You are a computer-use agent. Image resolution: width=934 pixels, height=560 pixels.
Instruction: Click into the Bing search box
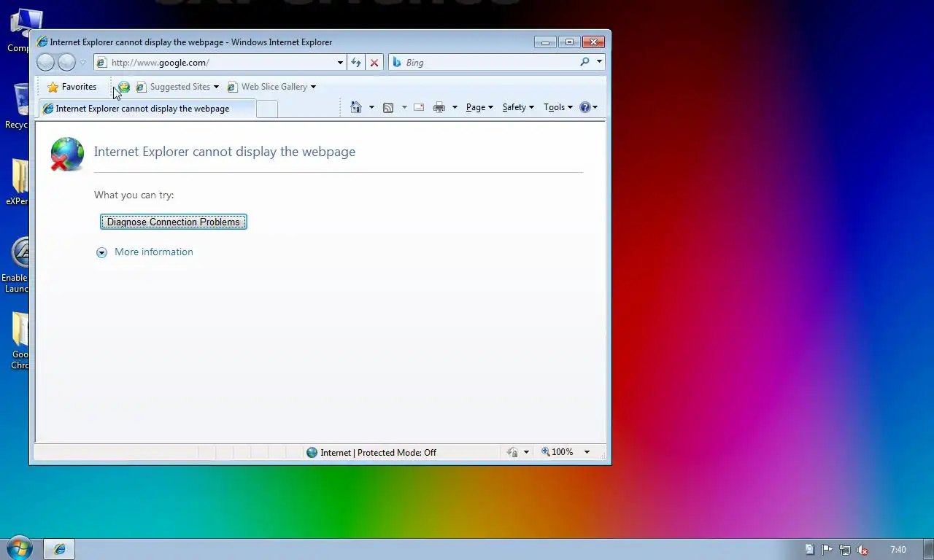click(483, 63)
